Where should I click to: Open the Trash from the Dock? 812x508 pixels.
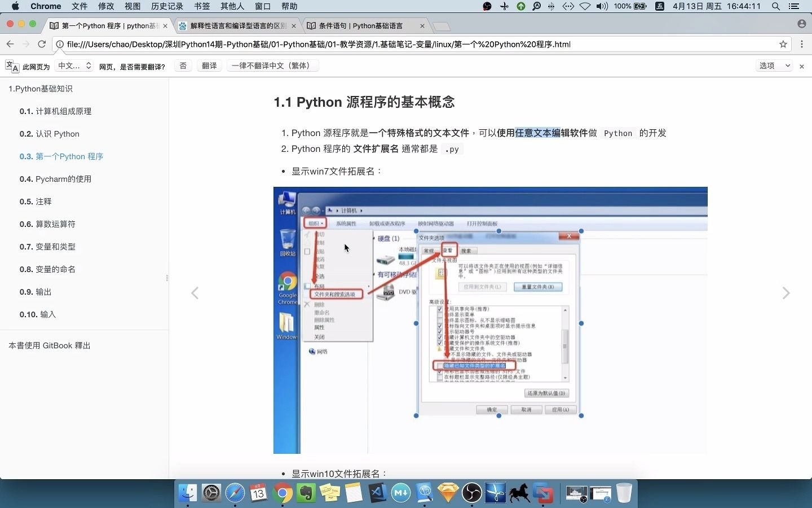pos(624,494)
